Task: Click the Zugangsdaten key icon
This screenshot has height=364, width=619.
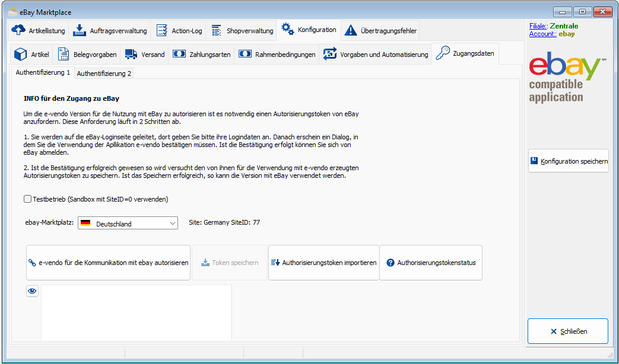Action: pos(443,53)
